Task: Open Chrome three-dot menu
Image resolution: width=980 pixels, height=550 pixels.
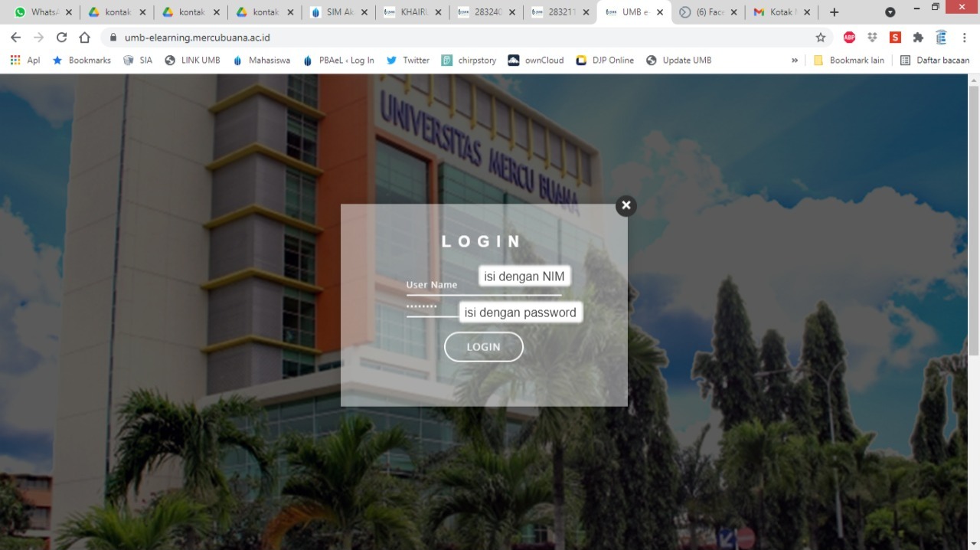Action: coord(965,37)
